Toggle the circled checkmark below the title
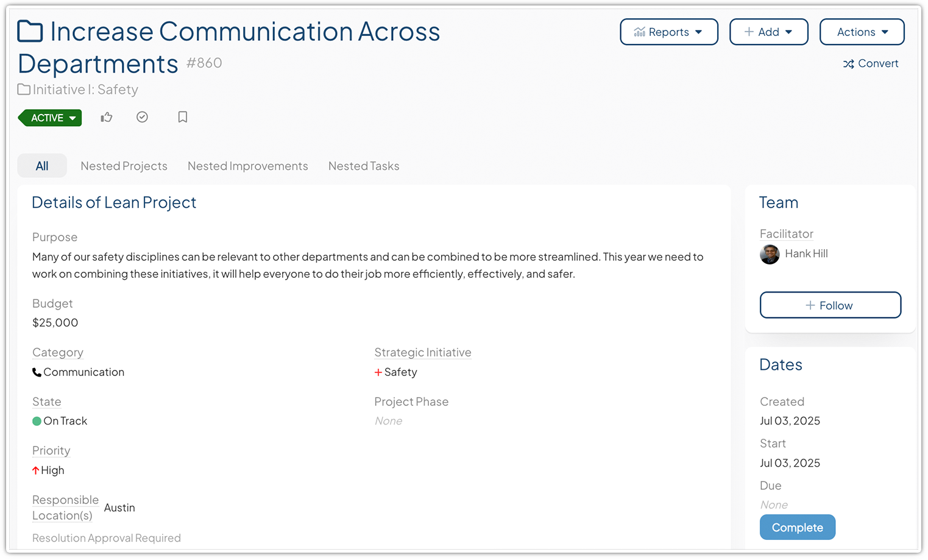 [x=142, y=117]
